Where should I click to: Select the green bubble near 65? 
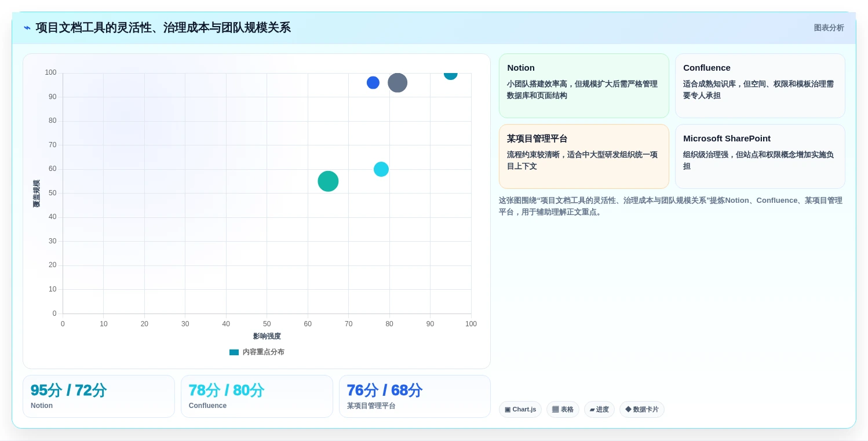tap(328, 181)
